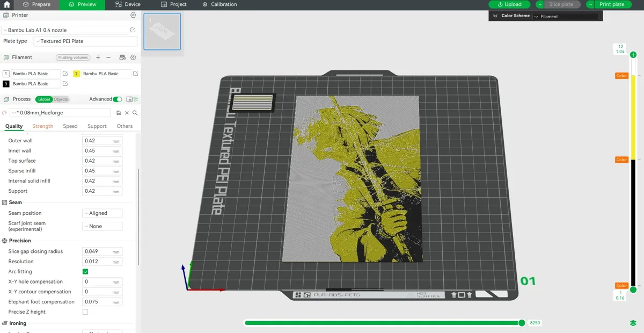Click the Resolution value field
Screen dimensions: 644x333
[102, 262]
